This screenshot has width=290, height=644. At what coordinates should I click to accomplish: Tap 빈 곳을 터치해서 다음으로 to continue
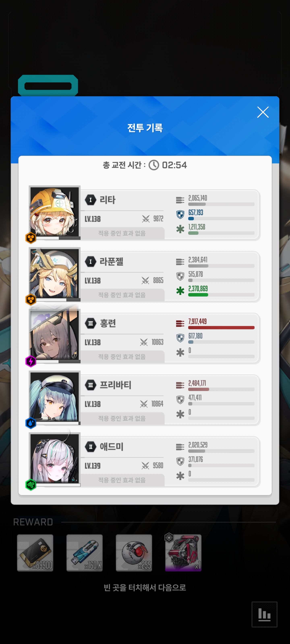pyautogui.click(x=145, y=587)
